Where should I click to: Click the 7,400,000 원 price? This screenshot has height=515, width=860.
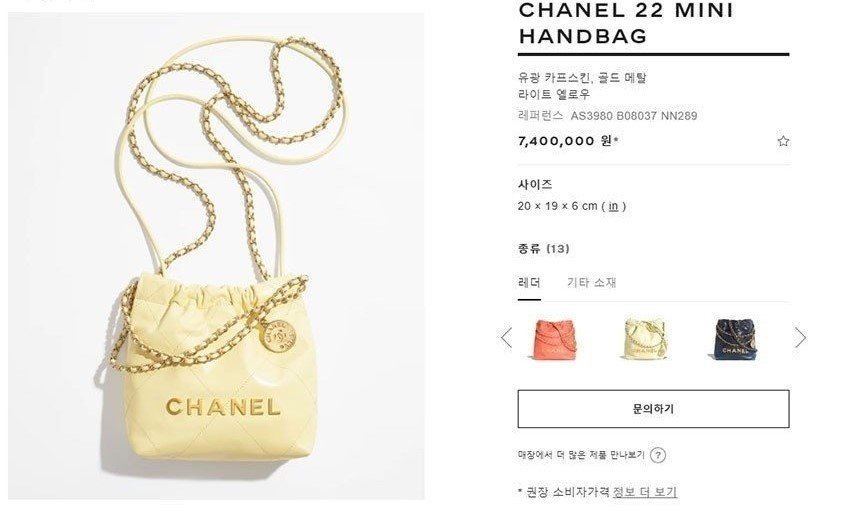pyautogui.click(x=568, y=141)
